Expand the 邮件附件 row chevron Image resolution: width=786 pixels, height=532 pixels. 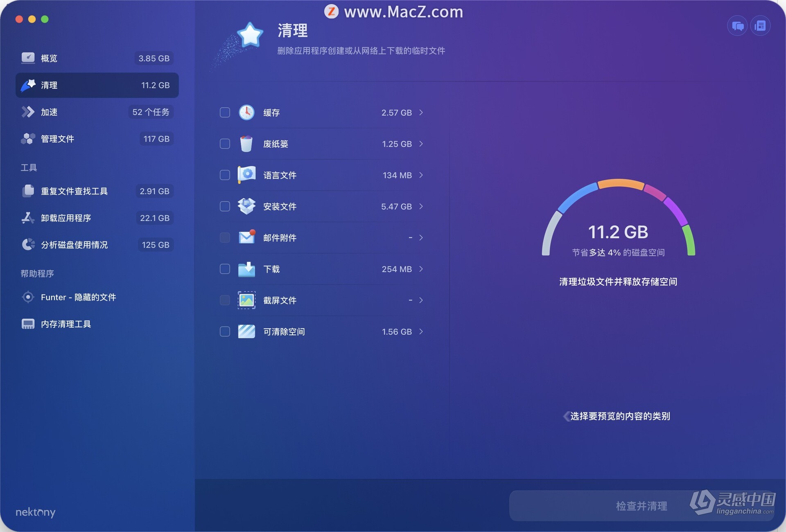pyautogui.click(x=421, y=237)
